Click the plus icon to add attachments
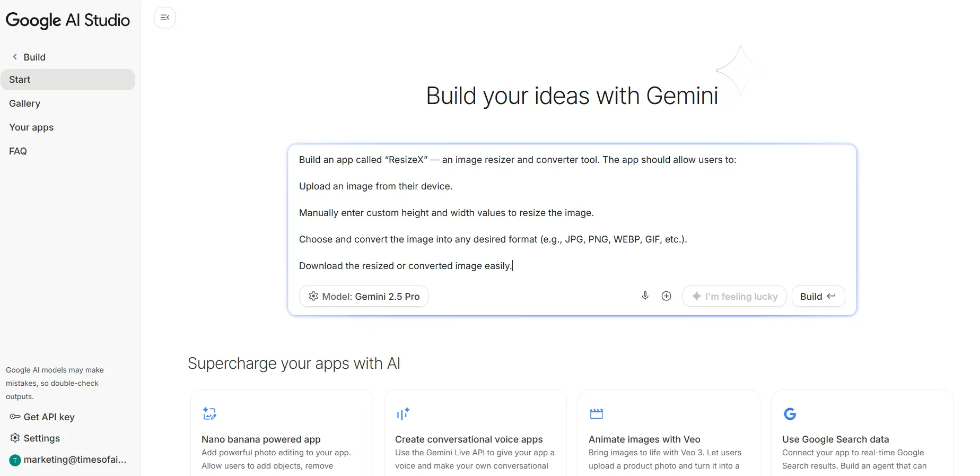Image resolution: width=980 pixels, height=476 pixels. 666,296
